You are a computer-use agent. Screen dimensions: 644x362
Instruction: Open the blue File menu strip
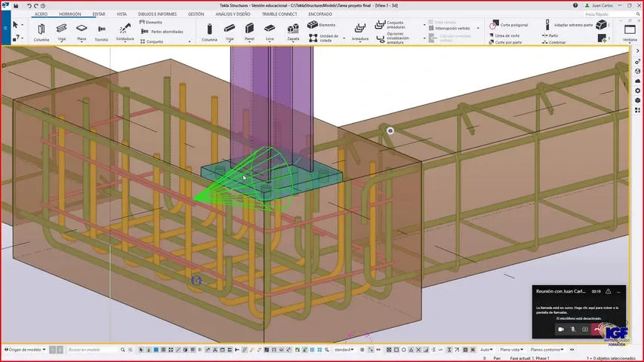pos(5,28)
